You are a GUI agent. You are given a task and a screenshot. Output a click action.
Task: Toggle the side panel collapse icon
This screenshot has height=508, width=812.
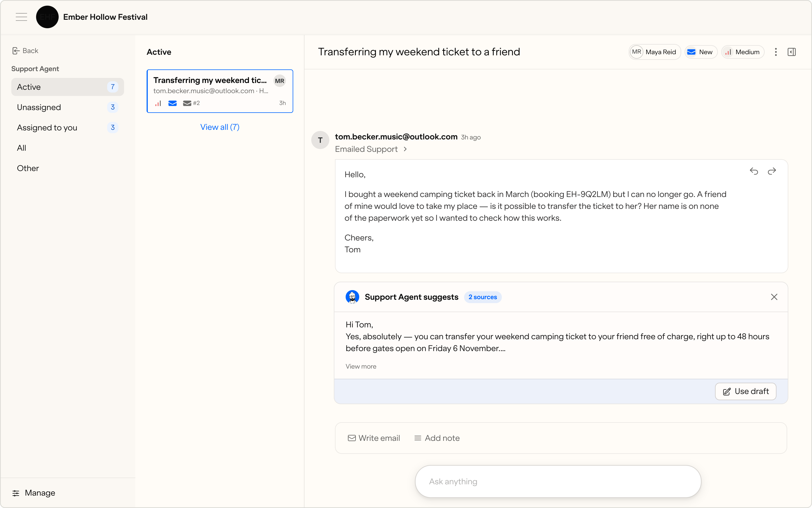[x=791, y=52]
